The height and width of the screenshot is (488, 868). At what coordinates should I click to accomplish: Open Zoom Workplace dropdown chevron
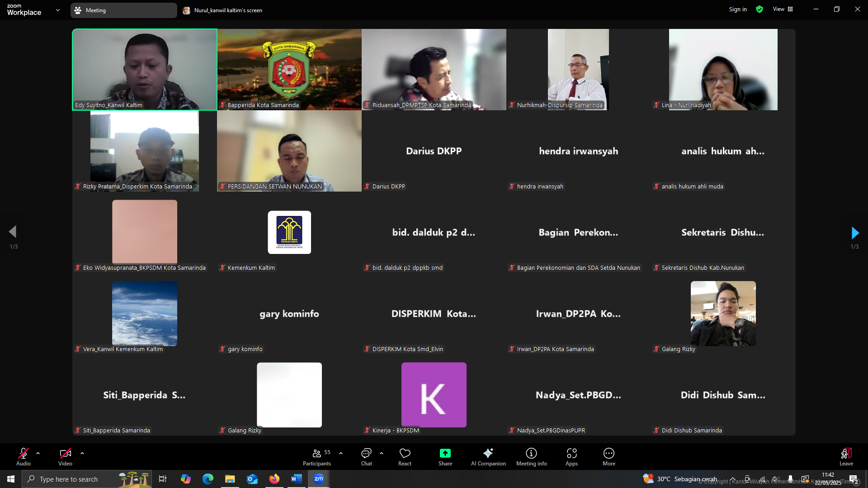58,10
